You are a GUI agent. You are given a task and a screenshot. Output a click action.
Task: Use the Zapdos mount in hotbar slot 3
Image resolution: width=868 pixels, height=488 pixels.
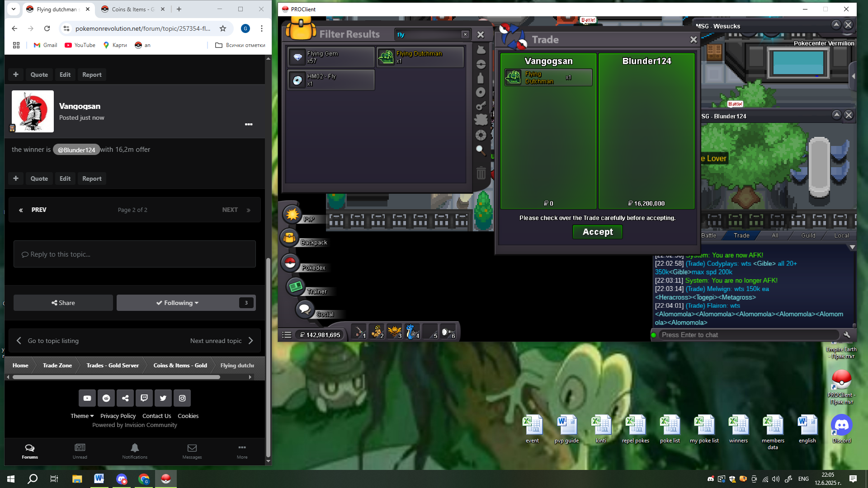coord(394,332)
